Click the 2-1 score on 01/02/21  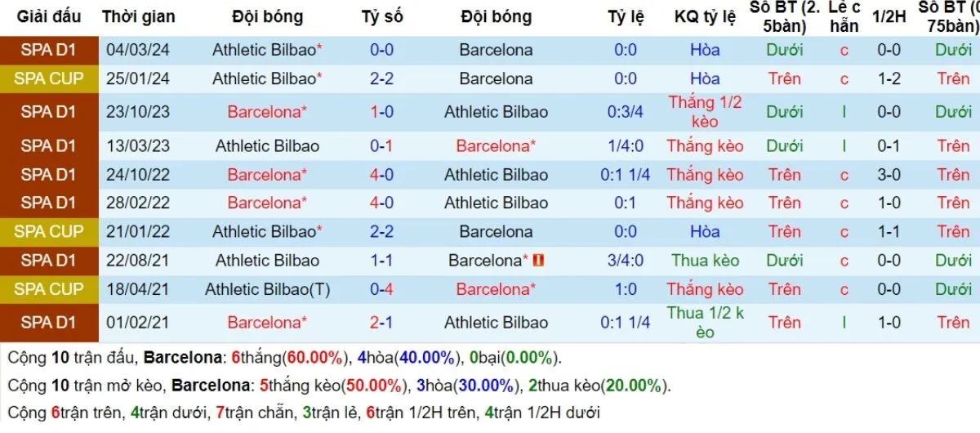381,323
